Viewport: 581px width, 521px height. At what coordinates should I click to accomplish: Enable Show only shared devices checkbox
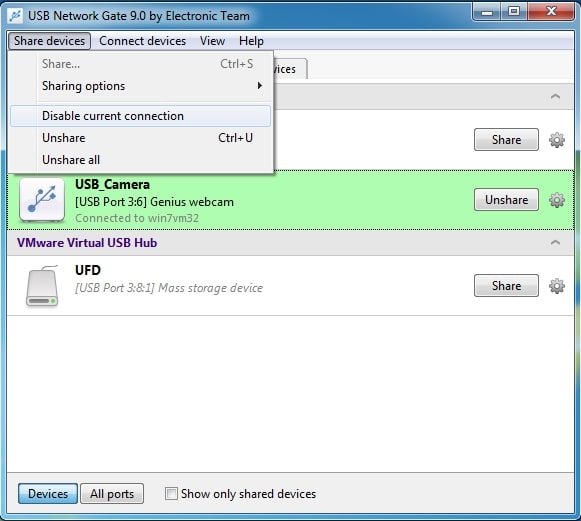pyautogui.click(x=171, y=494)
